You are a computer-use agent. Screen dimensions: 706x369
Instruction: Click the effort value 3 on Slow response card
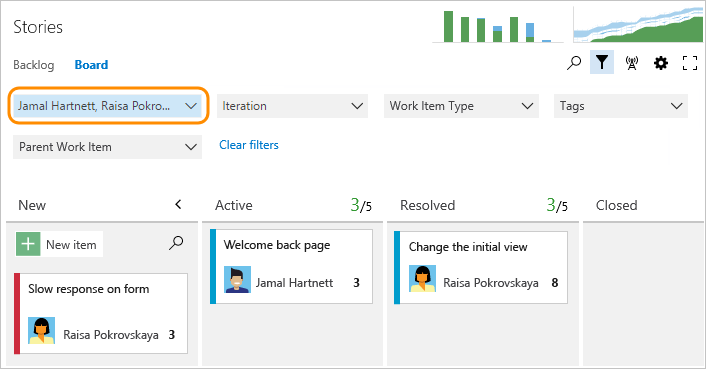pyautogui.click(x=172, y=335)
